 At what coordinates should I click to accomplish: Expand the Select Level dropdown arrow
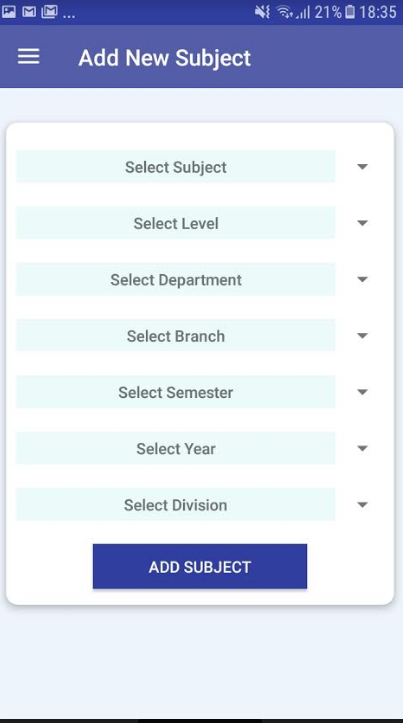coord(362,223)
